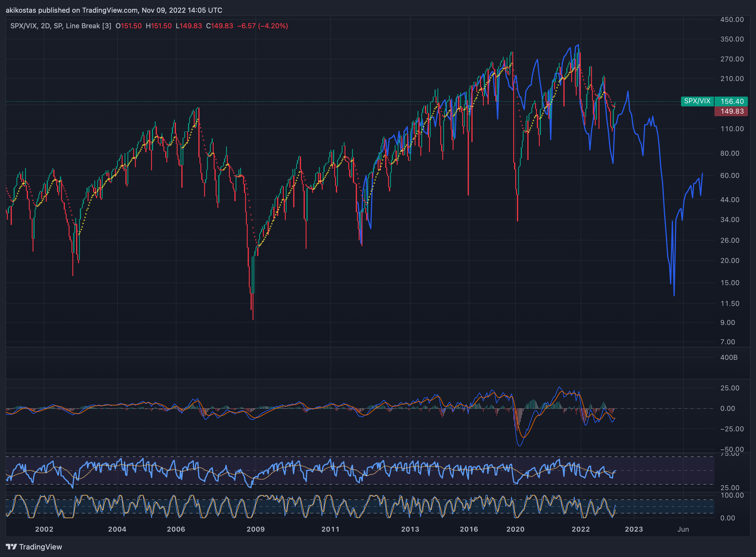The width and height of the screenshot is (756, 557).
Task: Click the 450.00 price scale label
Action: click(732, 20)
